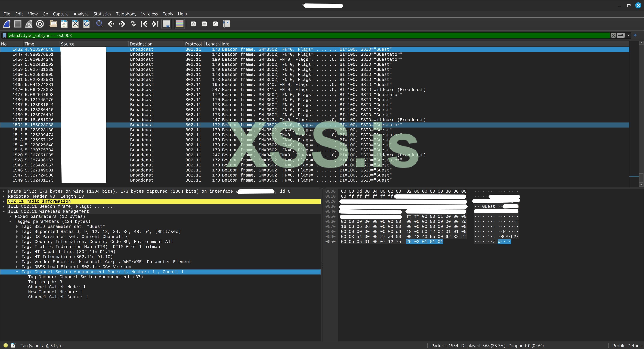Screen dimensions: 644x349
Task: Toggle packet colorization rules button
Action: (x=180, y=24)
